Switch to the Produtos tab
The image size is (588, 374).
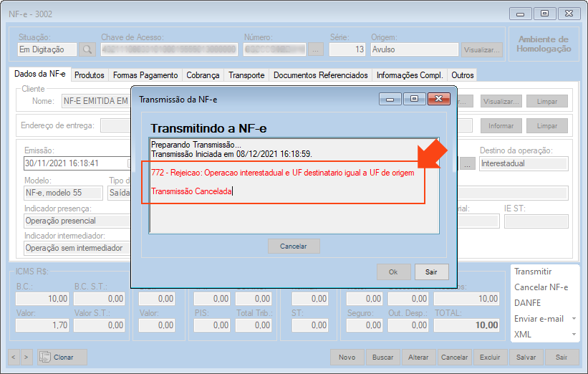90,75
